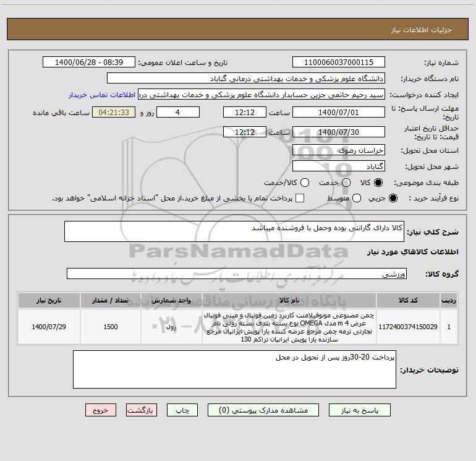476x461 pixels.
Task: Click the response deadline time field 12:12
Action: tap(245, 112)
